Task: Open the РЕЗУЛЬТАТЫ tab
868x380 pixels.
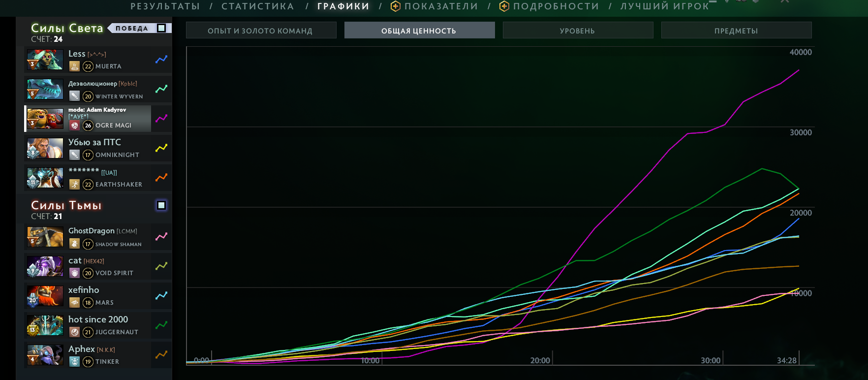Action: 165,6
